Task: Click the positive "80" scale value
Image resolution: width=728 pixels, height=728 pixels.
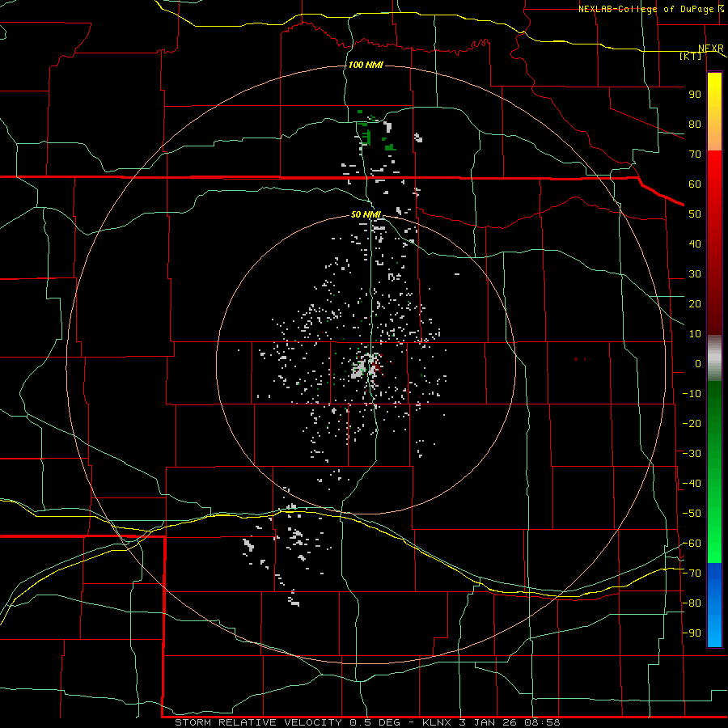Action: tap(695, 125)
